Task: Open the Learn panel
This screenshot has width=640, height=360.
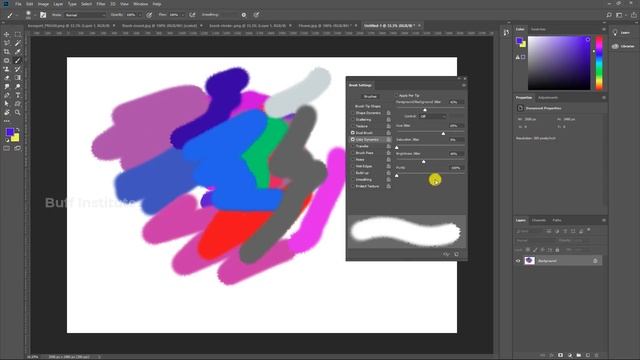Action: click(621, 33)
